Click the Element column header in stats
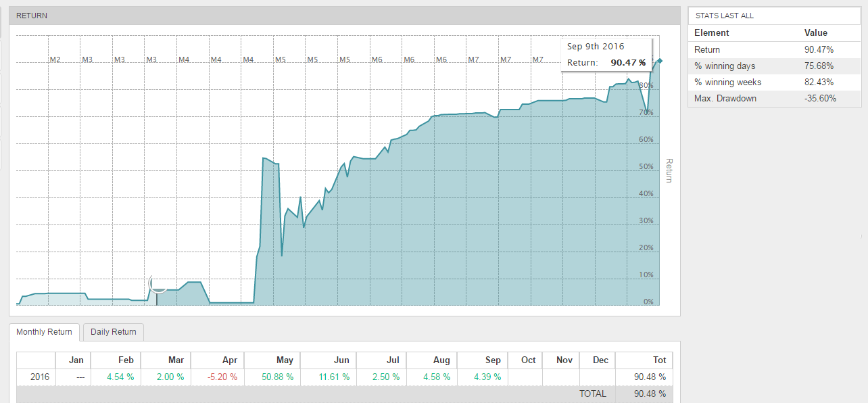Screen dimensions: 868x403 click(712, 32)
